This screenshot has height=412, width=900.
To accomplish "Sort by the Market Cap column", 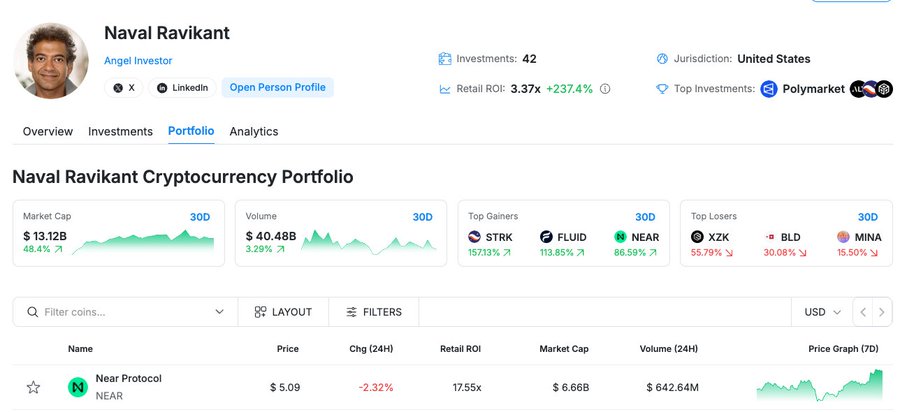I will tap(564, 349).
